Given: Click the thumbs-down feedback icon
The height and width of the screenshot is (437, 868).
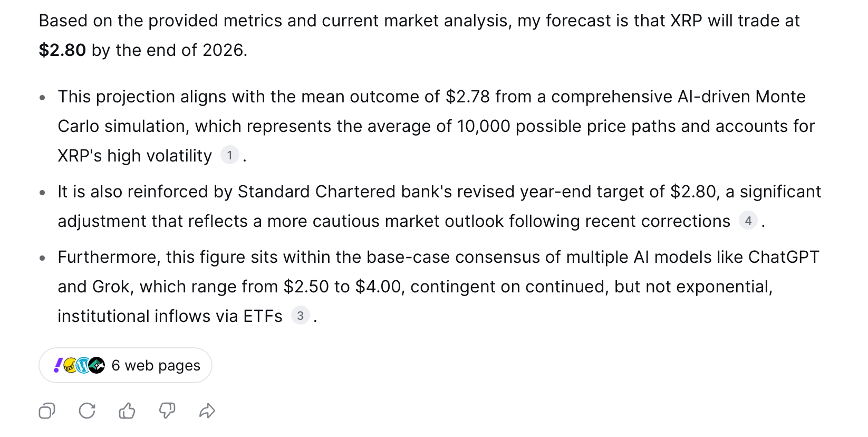Looking at the screenshot, I should pos(167,411).
